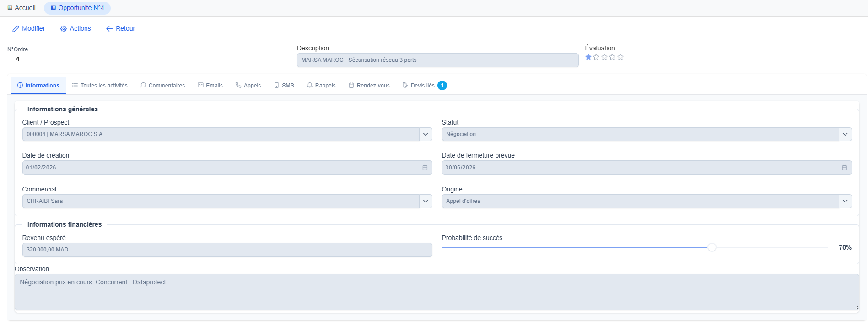The width and height of the screenshot is (868, 327).
Task: Set the evaluation to the second star
Action: 596,57
